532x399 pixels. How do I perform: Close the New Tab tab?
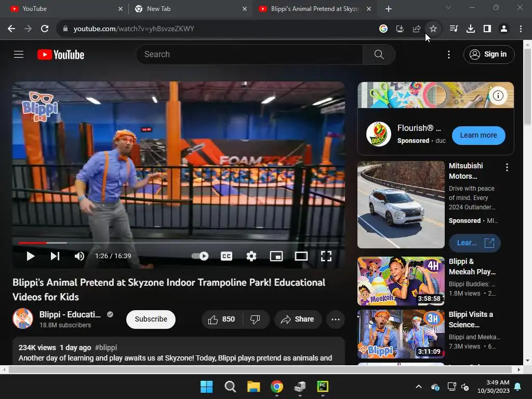[245, 9]
